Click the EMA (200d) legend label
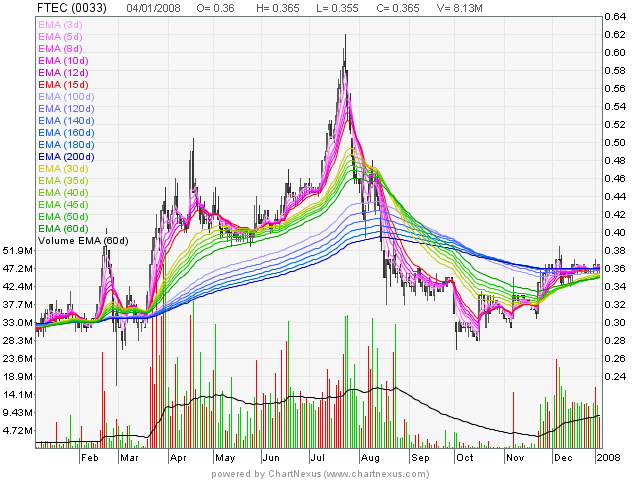Viewport: 640px width, 480px height. click(68, 157)
